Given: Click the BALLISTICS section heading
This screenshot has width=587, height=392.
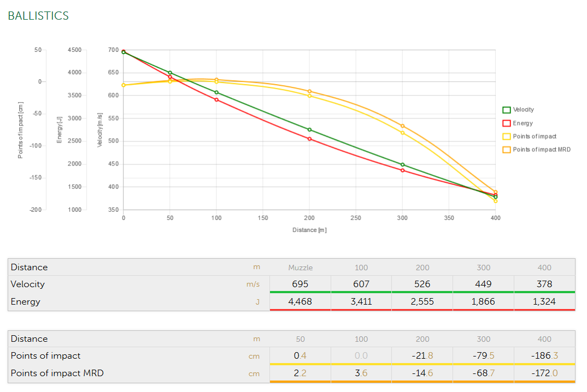Looking at the screenshot, I should (x=38, y=16).
